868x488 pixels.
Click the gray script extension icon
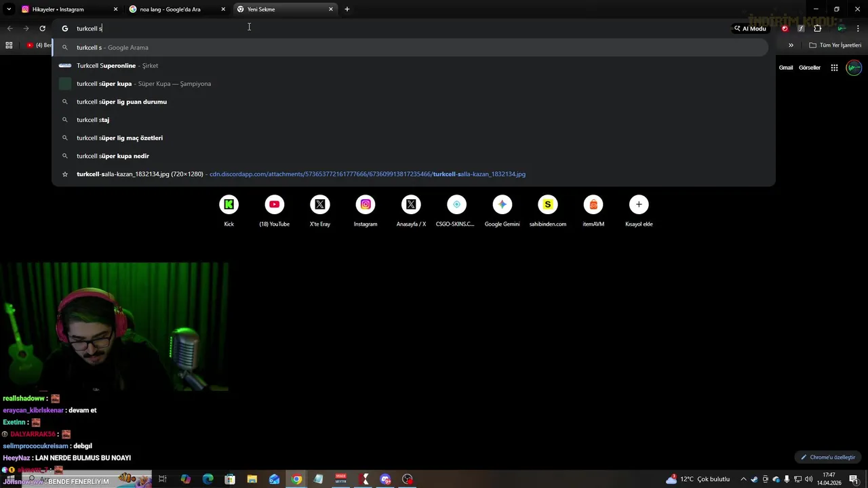tap(801, 28)
